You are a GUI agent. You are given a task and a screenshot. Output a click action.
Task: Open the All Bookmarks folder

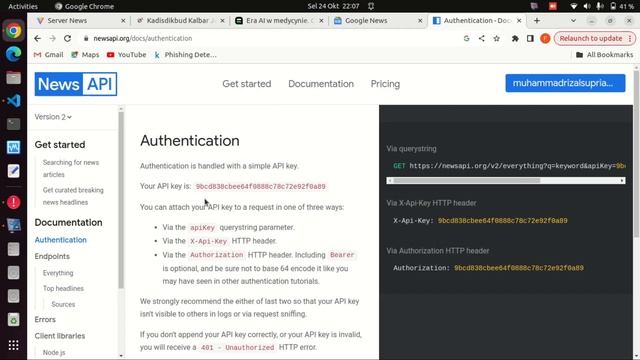(604, 55)
